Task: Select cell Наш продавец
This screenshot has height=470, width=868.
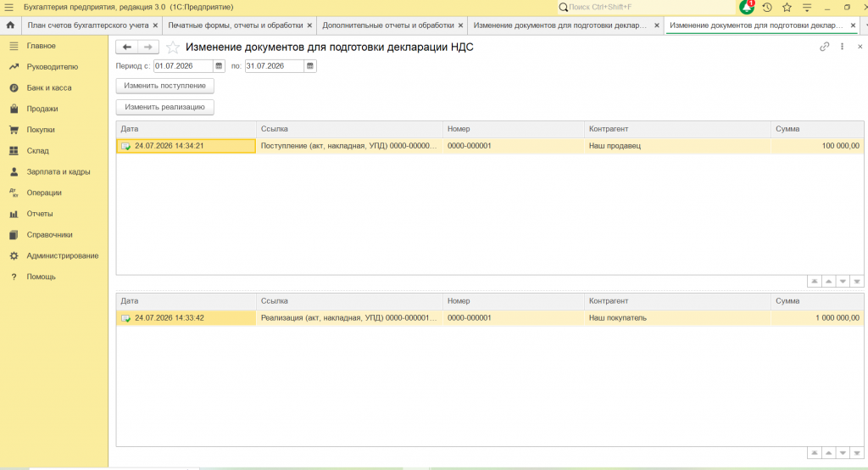Action: click(x=677, y=146)
